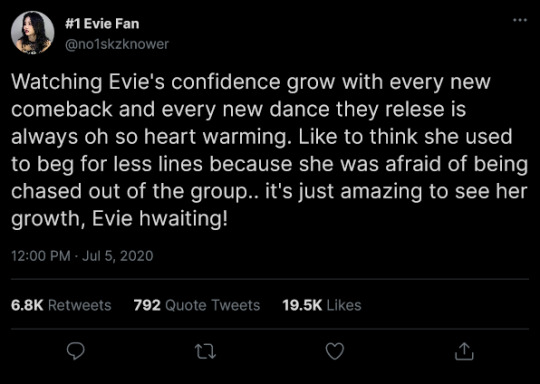540x384 pixels.
Task: Open the #1 Evie Fan display name
Action: click(x=102, y=24)
